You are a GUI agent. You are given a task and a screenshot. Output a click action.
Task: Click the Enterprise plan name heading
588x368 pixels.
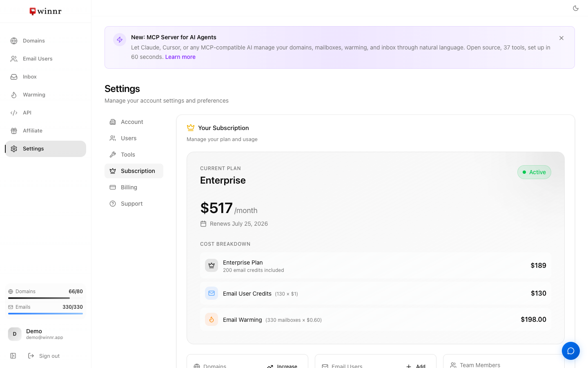point(223,180)
